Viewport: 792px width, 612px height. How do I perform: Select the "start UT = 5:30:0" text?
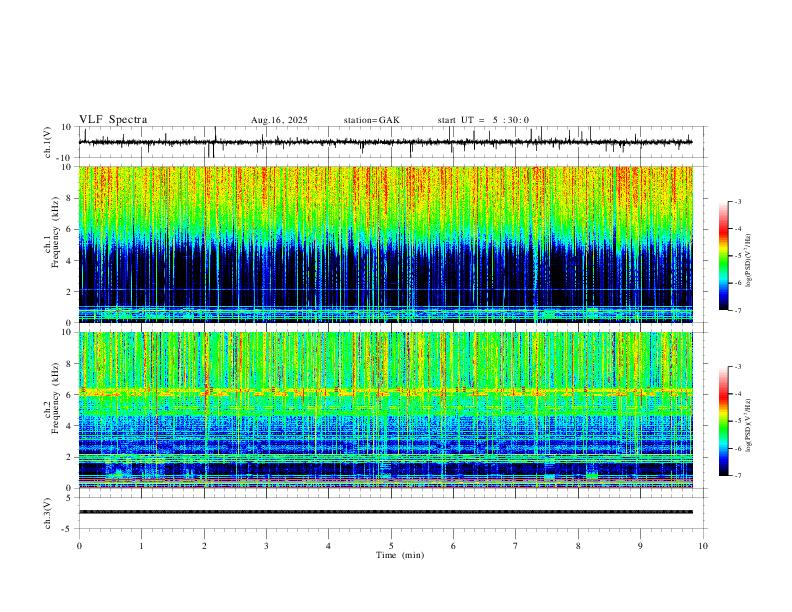pyautogui.click(x=483, y=120)
